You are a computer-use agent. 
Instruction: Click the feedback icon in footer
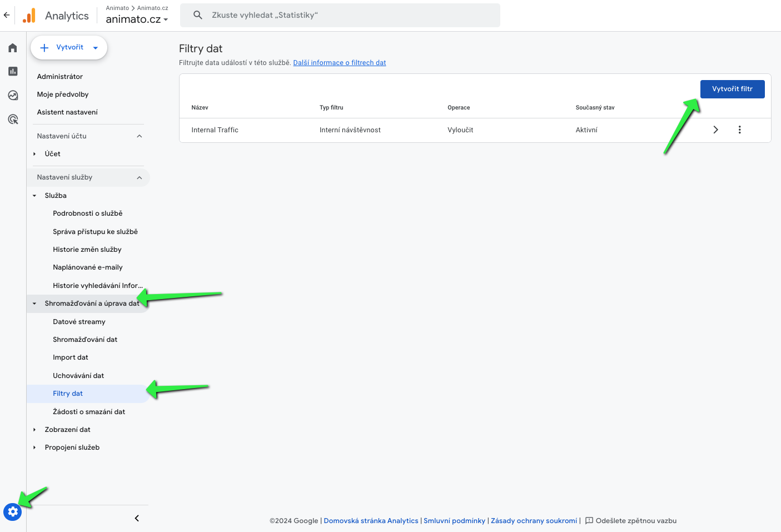pyautogui.click(x=589, y=521)
